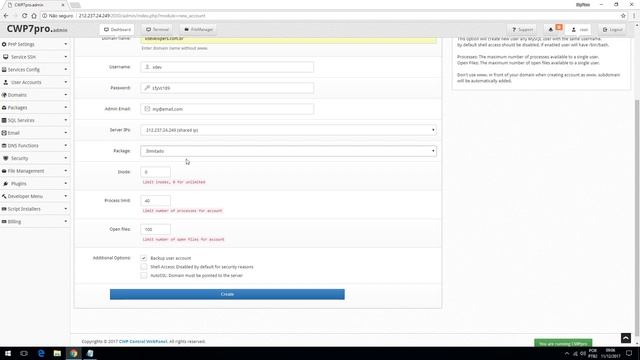Click the Inode limit field
Image resolution: width=640 pixels, height=360 pixels.
pos(155,172)
